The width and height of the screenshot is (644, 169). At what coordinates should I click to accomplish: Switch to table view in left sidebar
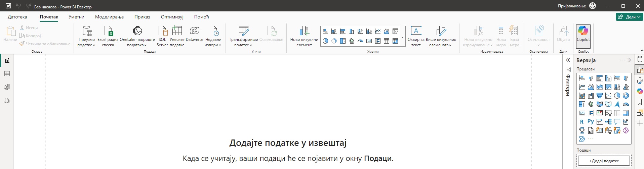[x=7, y=74]
